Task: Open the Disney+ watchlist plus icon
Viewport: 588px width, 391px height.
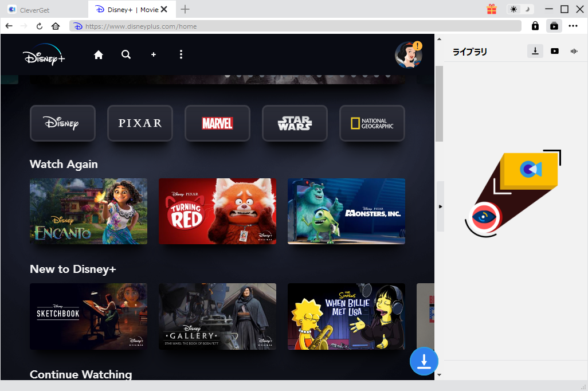Action: 154,55
